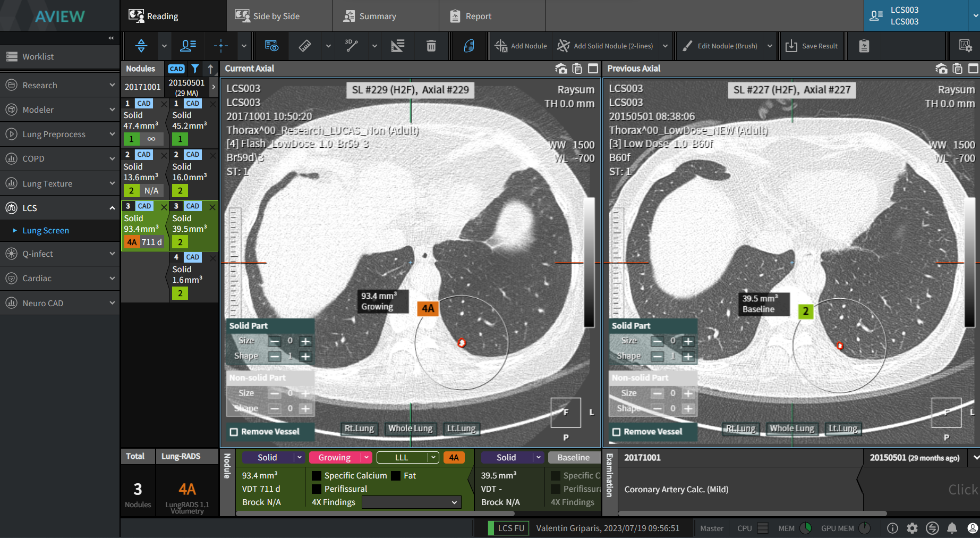
Task: Click the notification bell icon
Action: pos(952,528)
